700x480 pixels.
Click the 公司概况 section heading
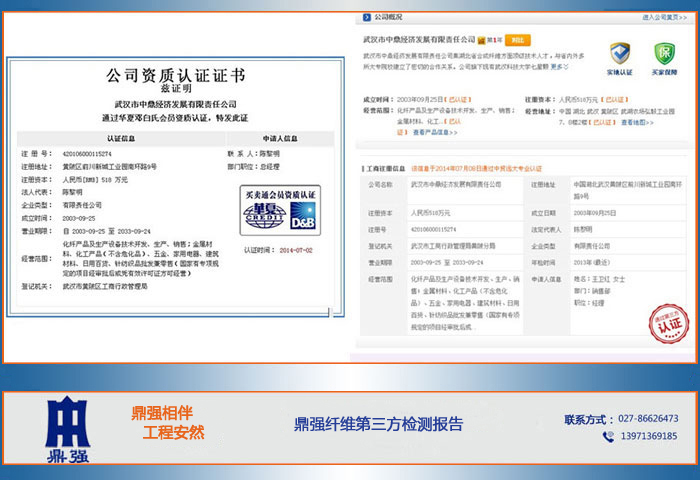click(388, 17)
